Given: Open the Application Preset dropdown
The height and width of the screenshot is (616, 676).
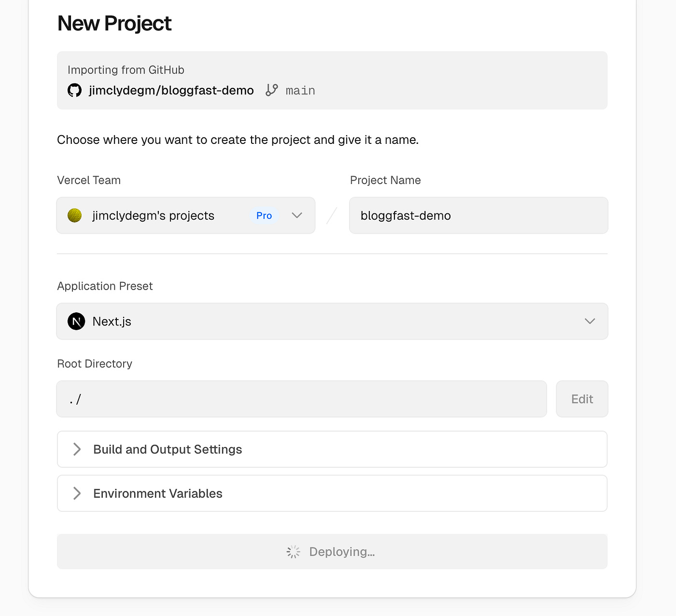Looking at the screenshot, I should (332, 321).
